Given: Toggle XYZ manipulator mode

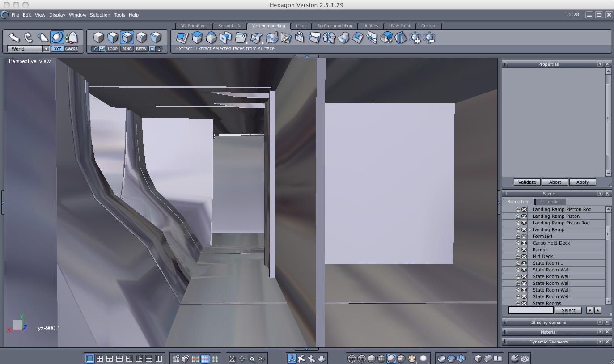Looking at the screenshot, I should [x=57, y=49].
